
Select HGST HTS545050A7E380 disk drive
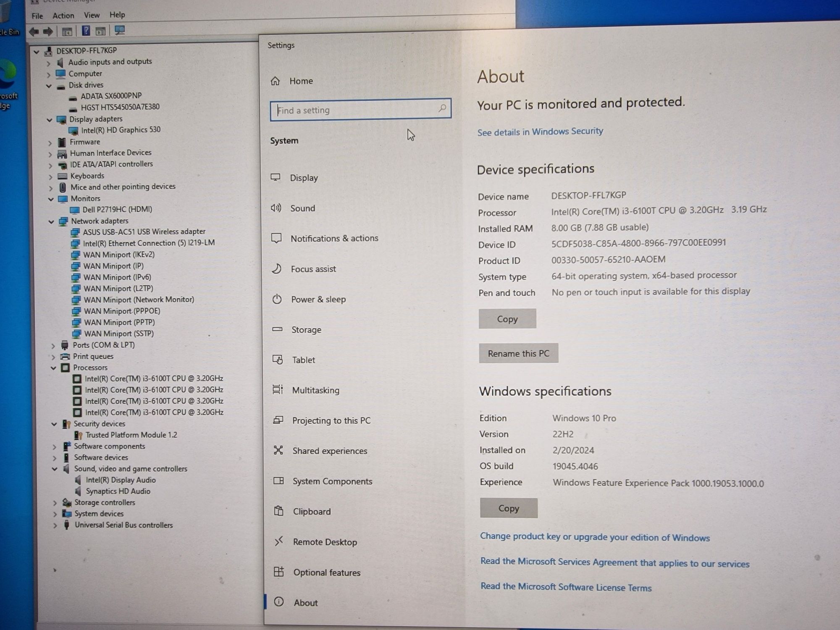click(x=120, y=107)
